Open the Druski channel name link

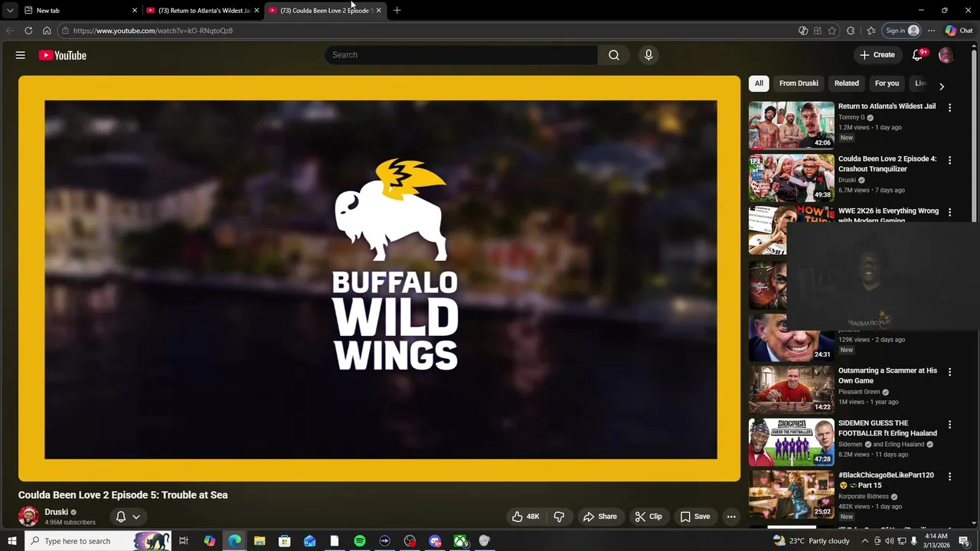[x=57, y=512]
